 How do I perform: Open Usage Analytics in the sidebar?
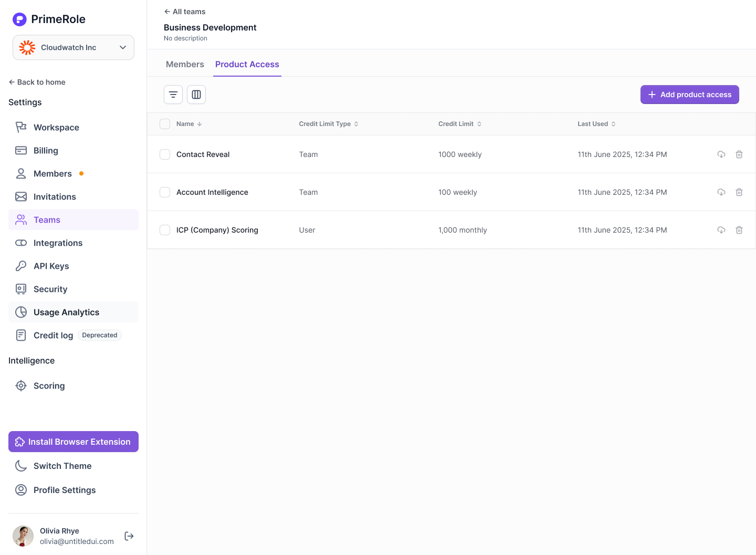point(66,312)
